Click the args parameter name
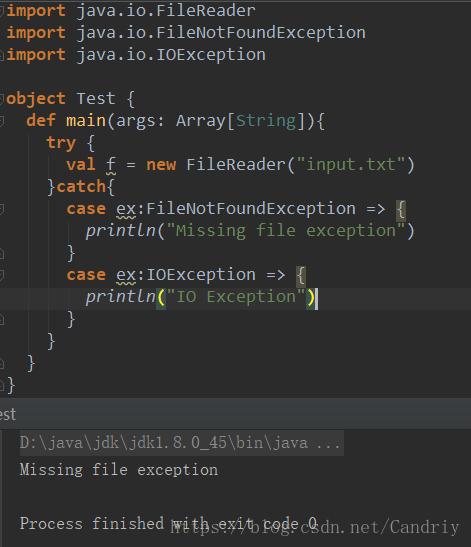471x547 pixels. point(136,121)
